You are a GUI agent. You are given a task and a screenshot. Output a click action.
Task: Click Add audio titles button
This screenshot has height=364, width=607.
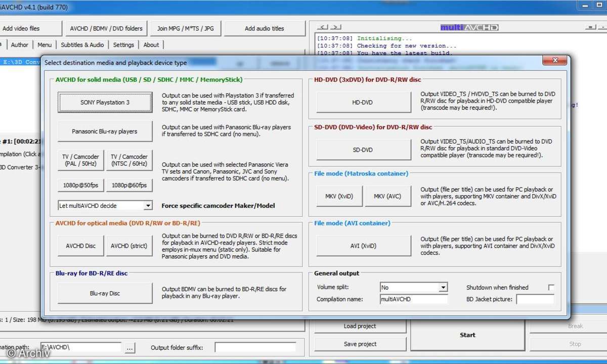(x=265, y=28)
